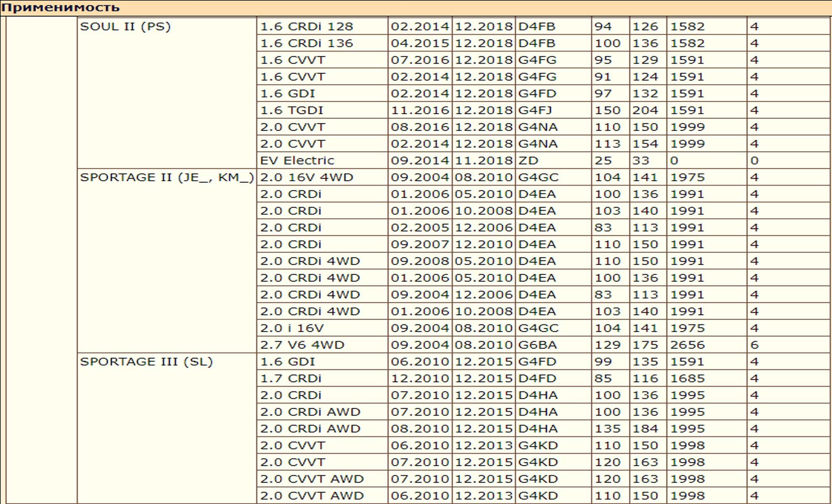Click the 33 horsepower value in EV row
The image size is (832, 504).
tap(648, 160)
